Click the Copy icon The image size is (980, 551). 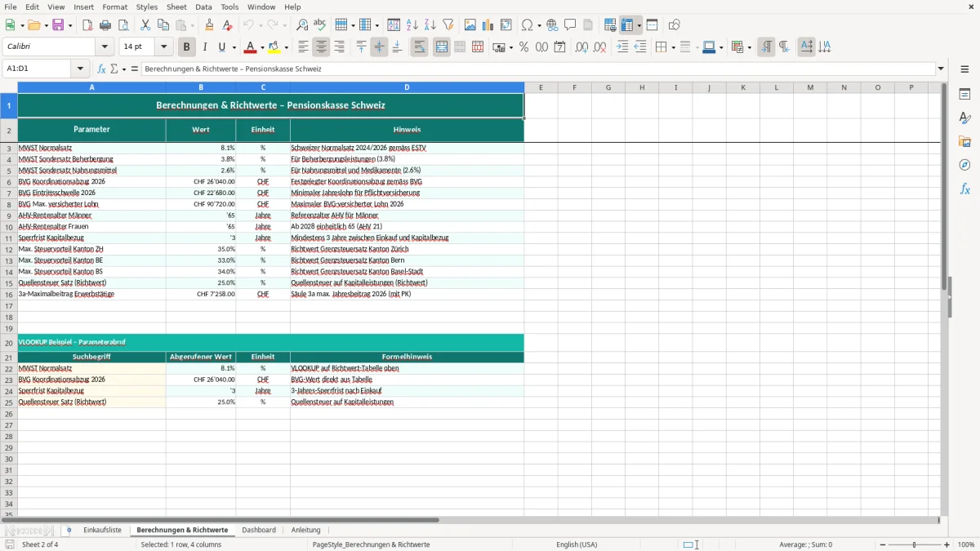point(163,25)
